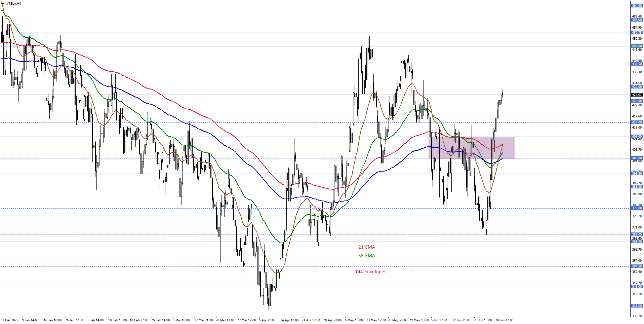
Task: Click the 333.70 price scale value
Action: [637, 316]
